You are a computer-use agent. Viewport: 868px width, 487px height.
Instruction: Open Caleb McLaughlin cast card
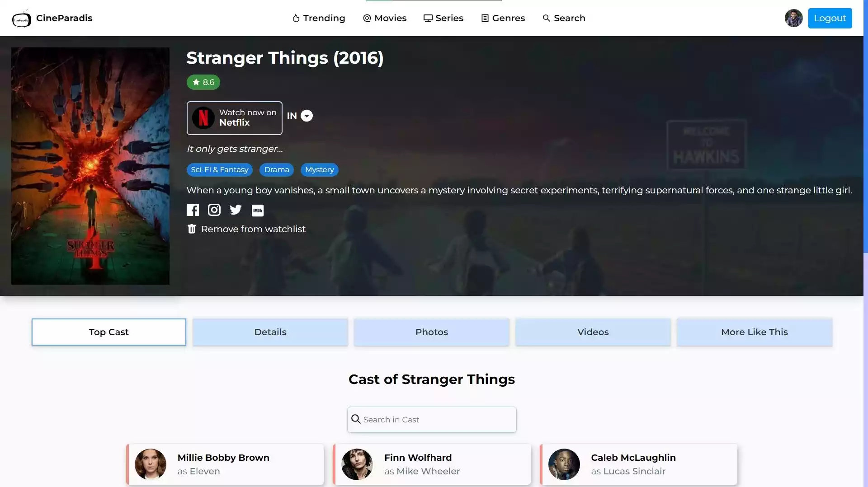[639, 464]
